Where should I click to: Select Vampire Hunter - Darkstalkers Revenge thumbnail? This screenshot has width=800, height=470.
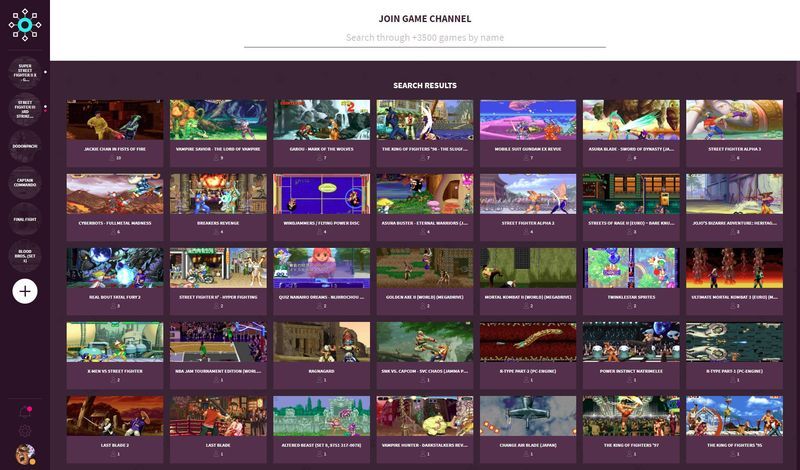(x=424, y=416)
